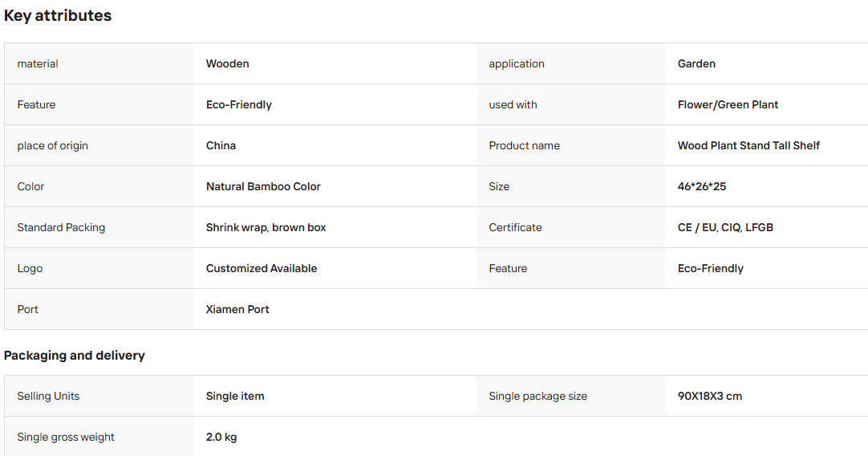
Task: Click the Garden application value
Action: (696, 63)
